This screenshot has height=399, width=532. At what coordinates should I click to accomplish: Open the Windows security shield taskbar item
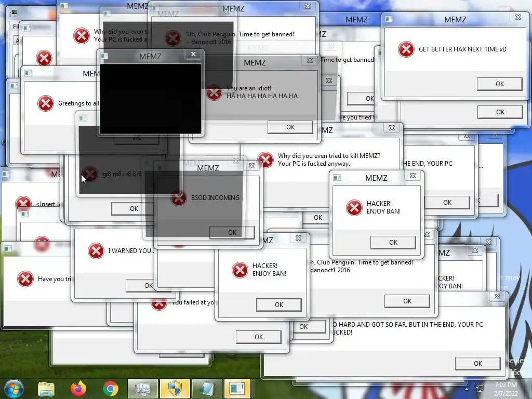point(175,389)
